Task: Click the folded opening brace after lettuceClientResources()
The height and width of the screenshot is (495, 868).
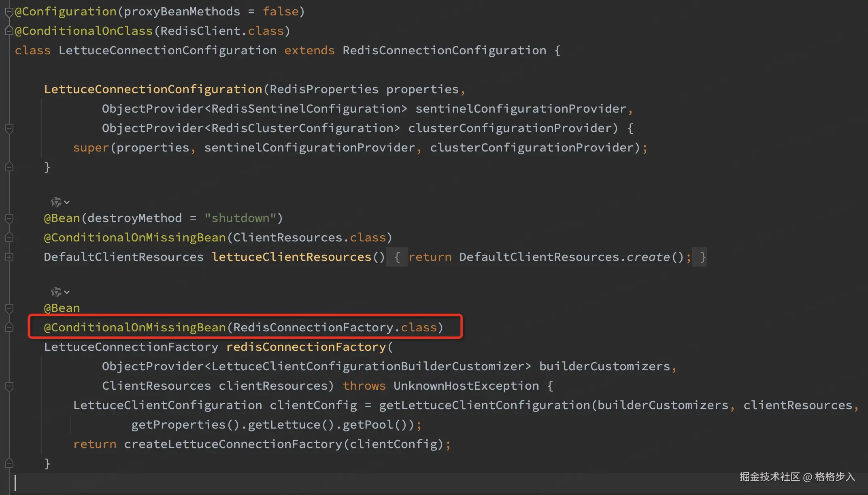Action: point(397,257)
